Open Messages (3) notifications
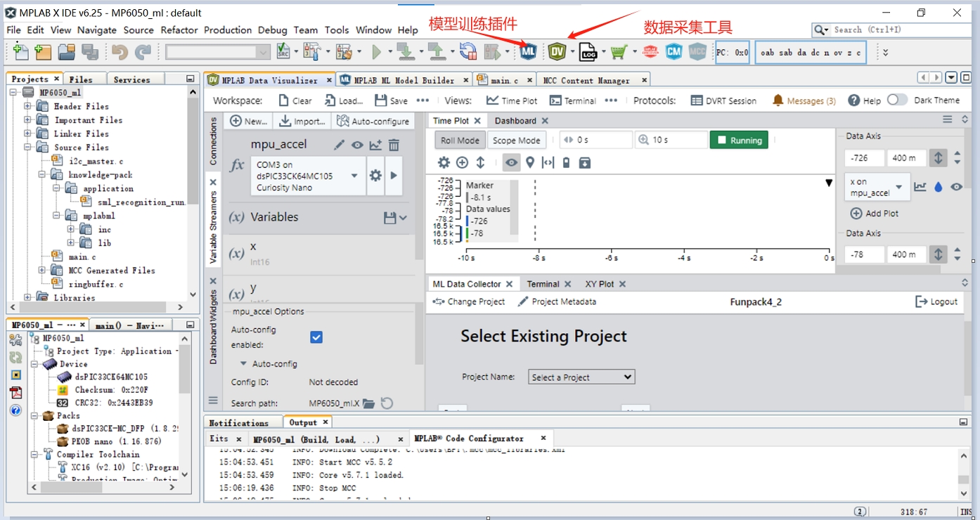Viewport: 980px width, 520px height. point(804,100)
